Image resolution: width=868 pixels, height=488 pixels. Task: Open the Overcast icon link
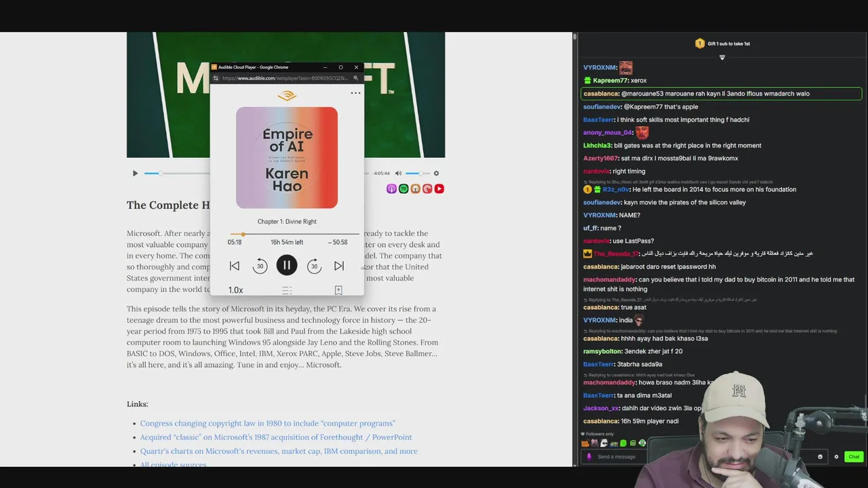[x=415, y=188]
